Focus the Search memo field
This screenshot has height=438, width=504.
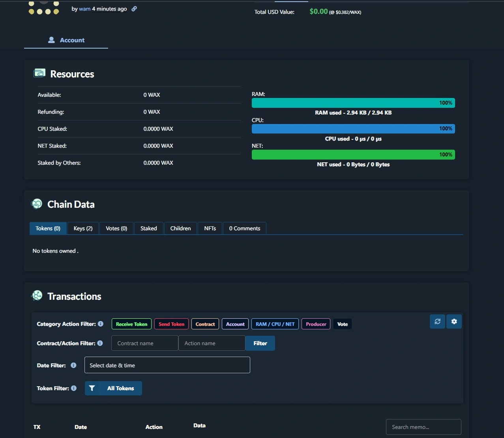pyautogui.click(x=423, y=427)
